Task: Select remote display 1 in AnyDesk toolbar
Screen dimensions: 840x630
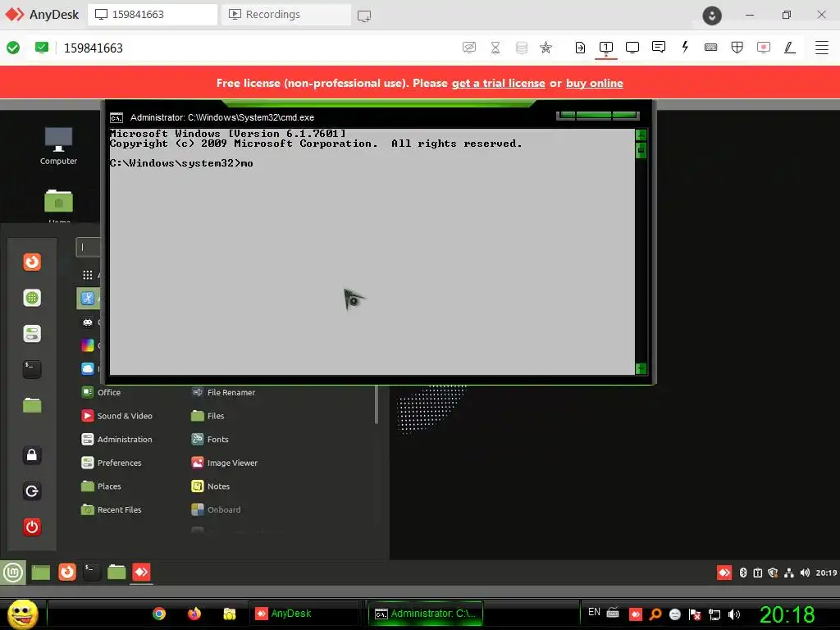Action: pos(606,48)
